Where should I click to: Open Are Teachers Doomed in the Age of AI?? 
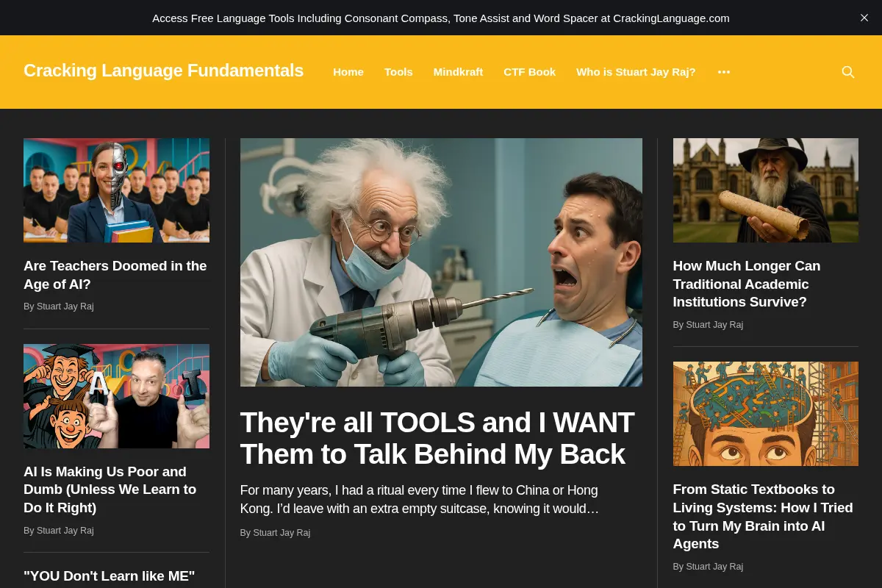(x=115, y=275)
